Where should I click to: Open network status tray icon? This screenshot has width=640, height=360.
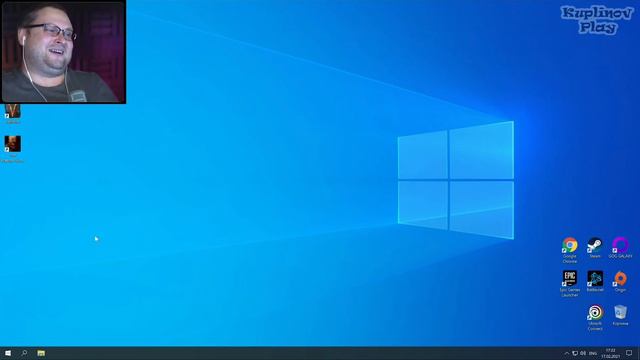click(x=575, y=353)
